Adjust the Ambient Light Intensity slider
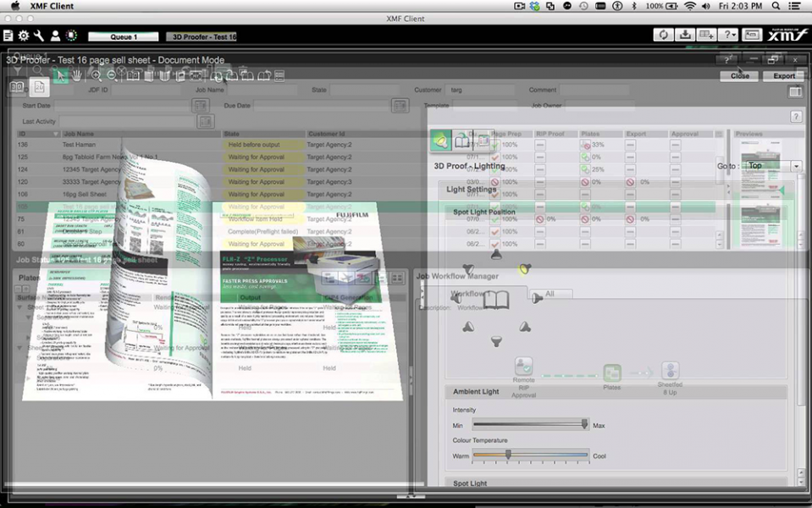This screenshot has height=508, width=812. 530,425
